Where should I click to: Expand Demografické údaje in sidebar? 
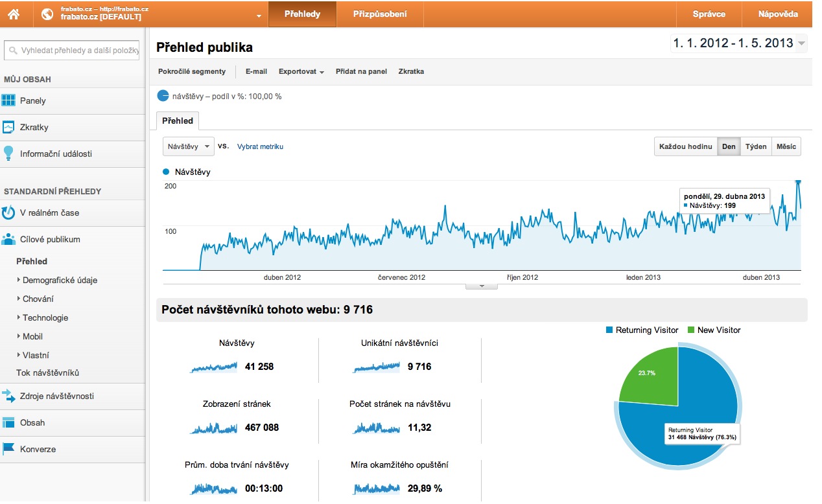[x=60, y=280]
